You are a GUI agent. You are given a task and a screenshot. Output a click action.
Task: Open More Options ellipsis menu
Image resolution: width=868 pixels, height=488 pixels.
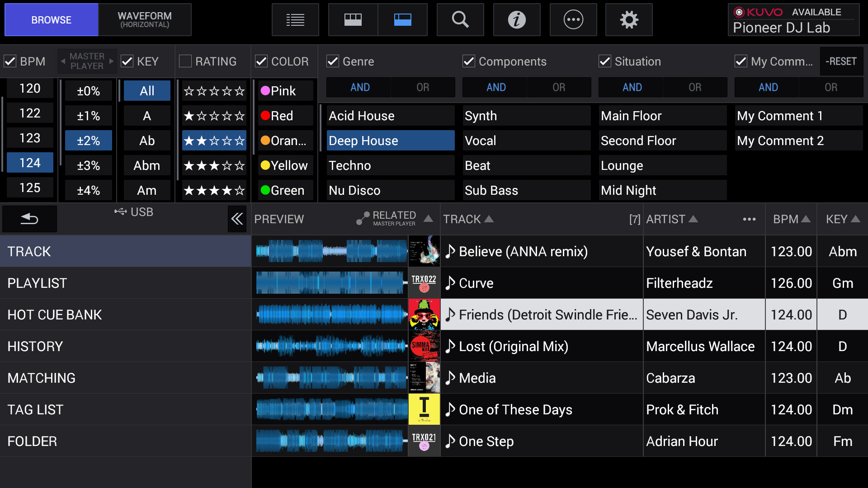tap(749, 219)
